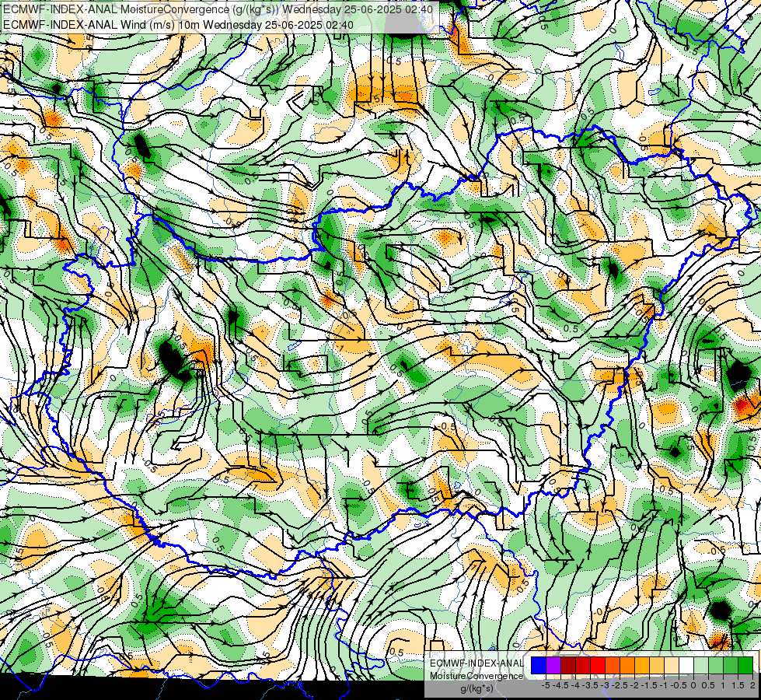Click the legend tick label -3.5
The height and width of the screenshot is (700, 761).
point(590,685)
